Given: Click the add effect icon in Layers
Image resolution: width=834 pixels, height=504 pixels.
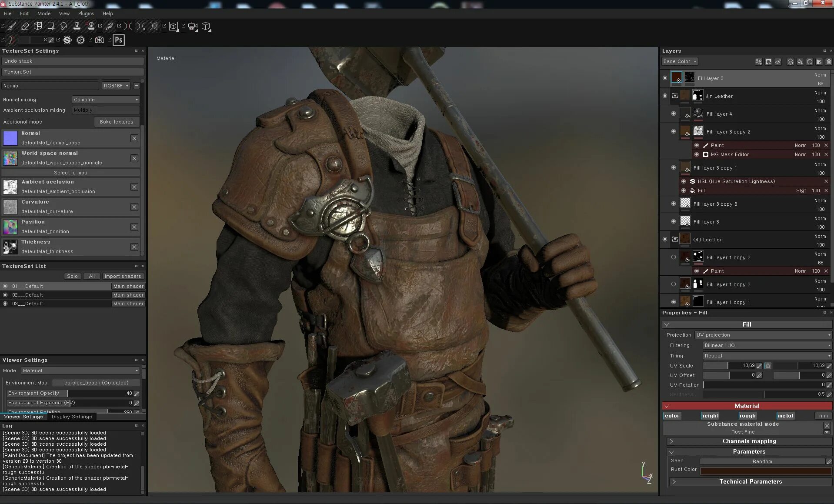Looking at the screenshot, I should tap(759, 62).
